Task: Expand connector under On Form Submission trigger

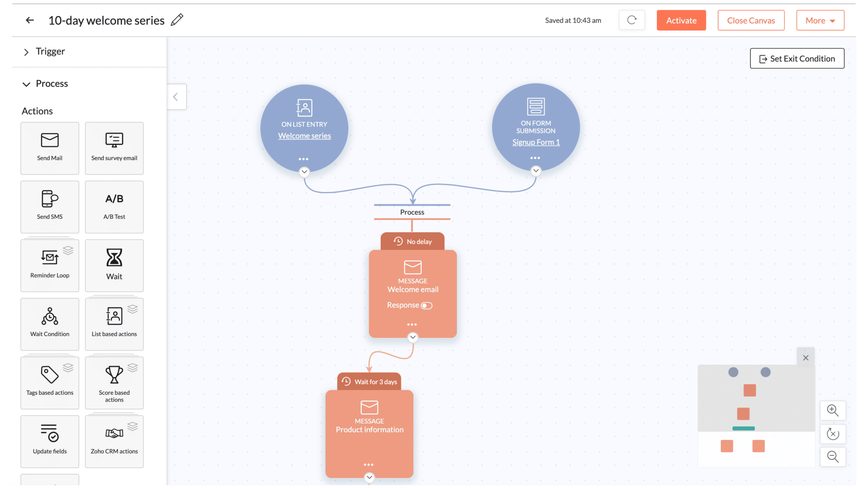Action: [536, 170]
